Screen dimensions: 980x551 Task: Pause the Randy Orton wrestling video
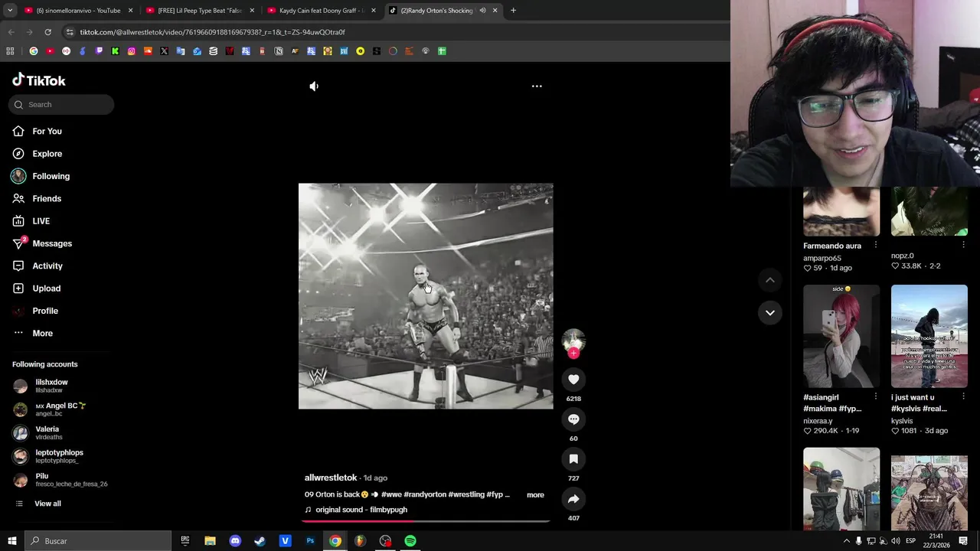click(x=426, y=296)
